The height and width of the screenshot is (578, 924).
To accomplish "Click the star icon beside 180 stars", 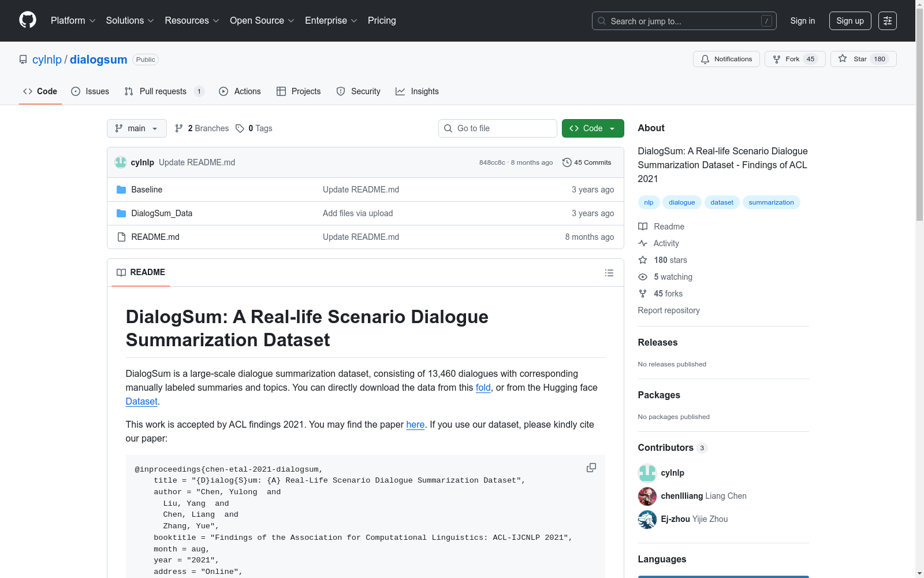I will click(x=643, y=260).
